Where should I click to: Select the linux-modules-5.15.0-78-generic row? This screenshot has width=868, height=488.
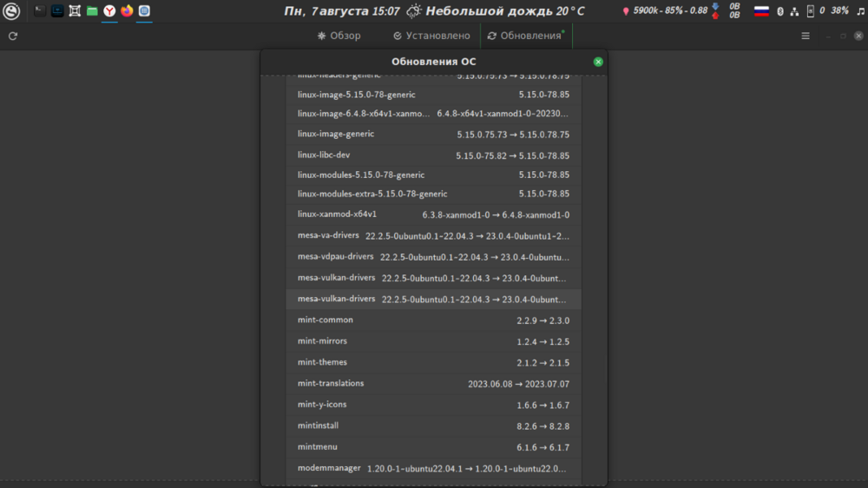433,175
